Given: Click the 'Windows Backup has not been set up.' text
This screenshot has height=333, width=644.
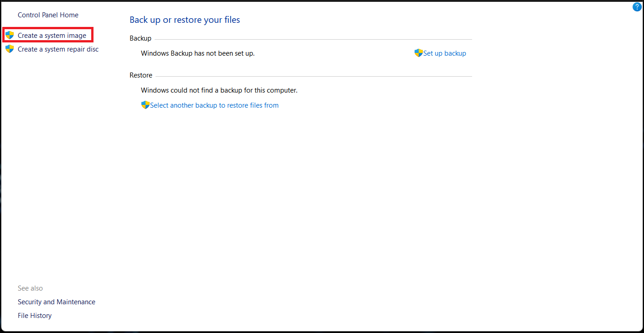Looking at the screenshot, I should pos(198,53).
